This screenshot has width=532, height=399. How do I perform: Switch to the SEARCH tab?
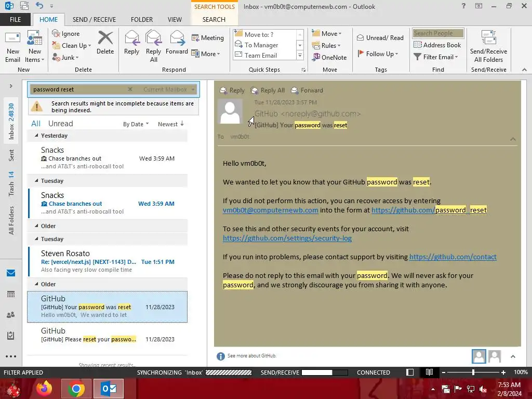point(214,19)
